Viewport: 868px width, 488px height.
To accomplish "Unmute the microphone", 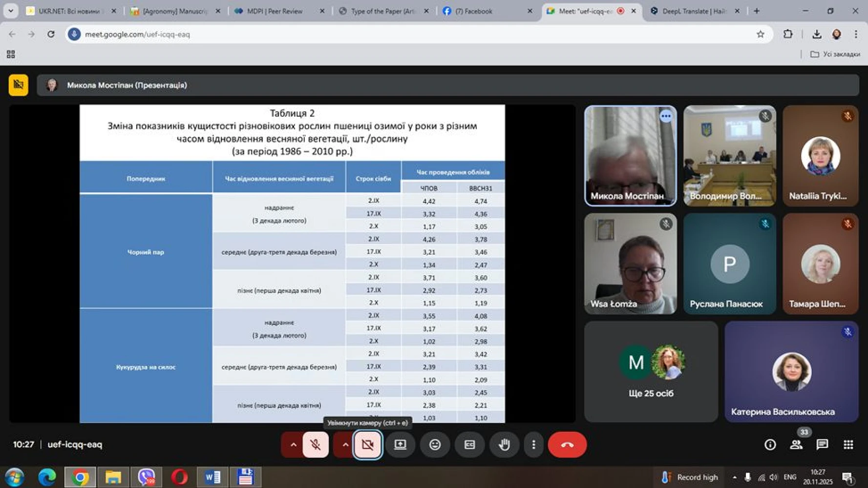I will tap(316, 445).
